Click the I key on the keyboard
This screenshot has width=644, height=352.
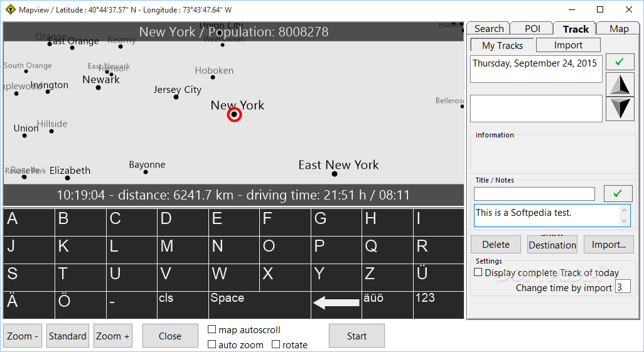[439, 222]
